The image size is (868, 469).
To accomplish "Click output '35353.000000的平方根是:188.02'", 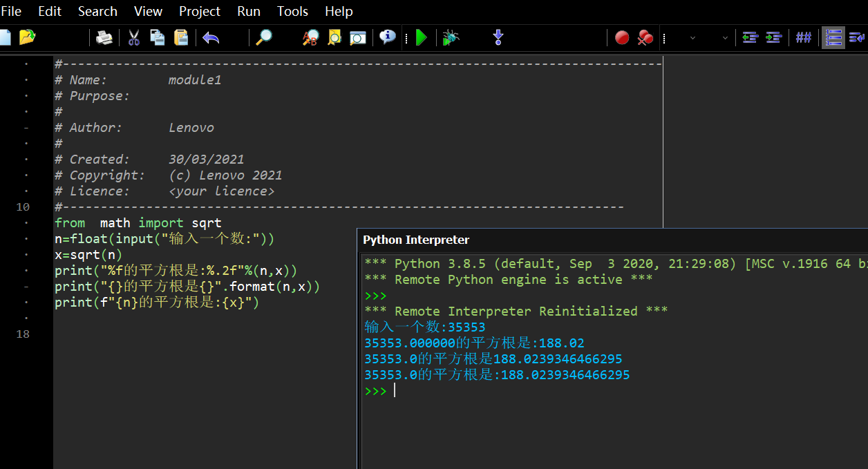I will coord(475,343).
